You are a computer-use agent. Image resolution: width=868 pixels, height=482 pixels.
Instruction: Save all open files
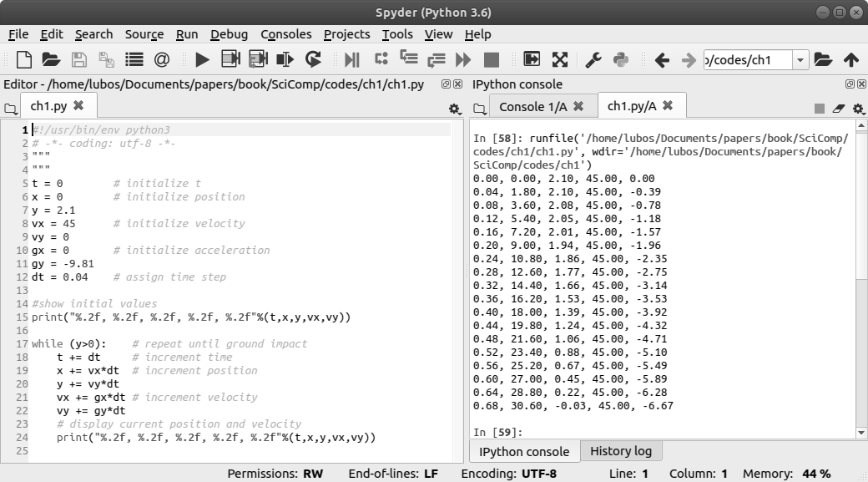(106, 59)
